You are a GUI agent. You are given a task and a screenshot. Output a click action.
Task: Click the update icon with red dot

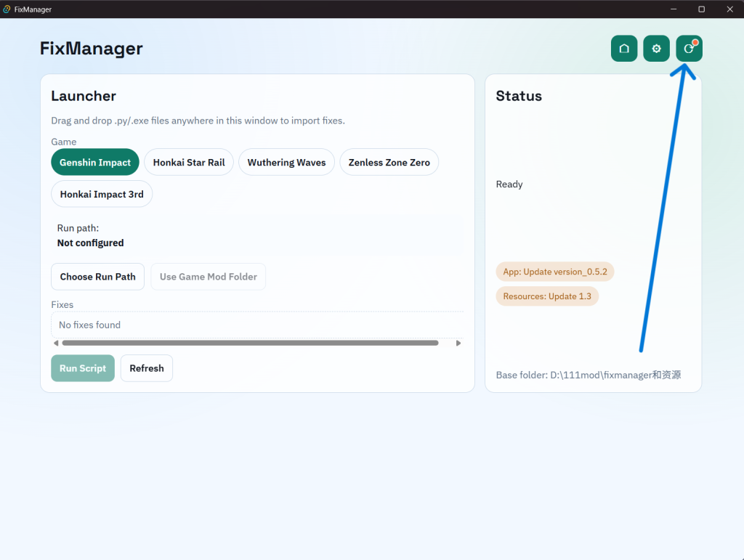tap(689, 49)
